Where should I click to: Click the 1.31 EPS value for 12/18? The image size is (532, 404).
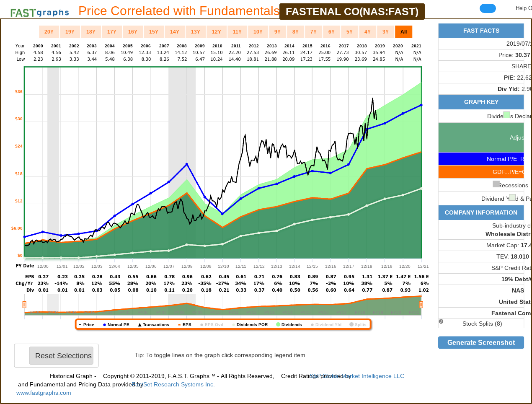367,277
